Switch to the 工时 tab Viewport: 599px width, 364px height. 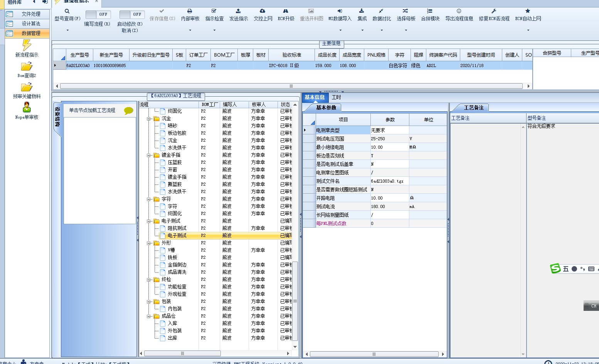(x=336, y=97)
